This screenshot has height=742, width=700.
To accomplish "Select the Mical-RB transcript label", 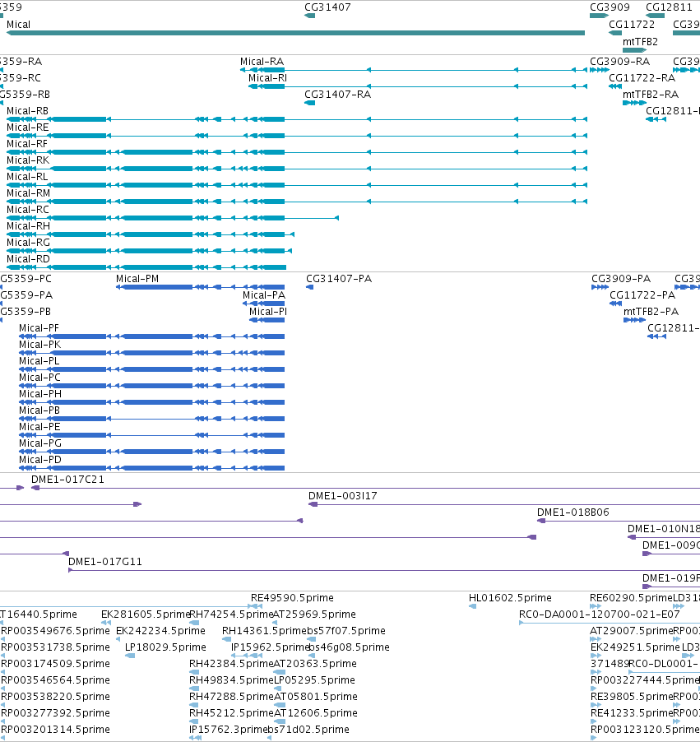I will (x=27, y=111).
